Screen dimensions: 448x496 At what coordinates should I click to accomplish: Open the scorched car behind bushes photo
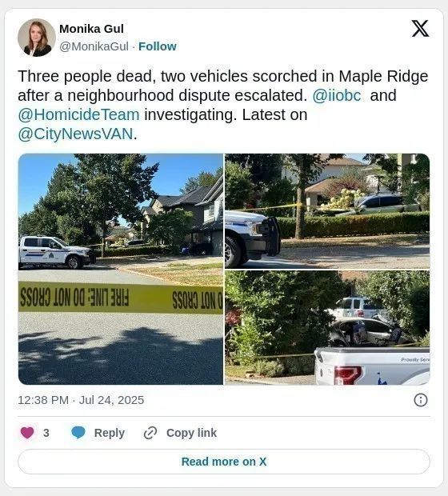pos(327,327)
